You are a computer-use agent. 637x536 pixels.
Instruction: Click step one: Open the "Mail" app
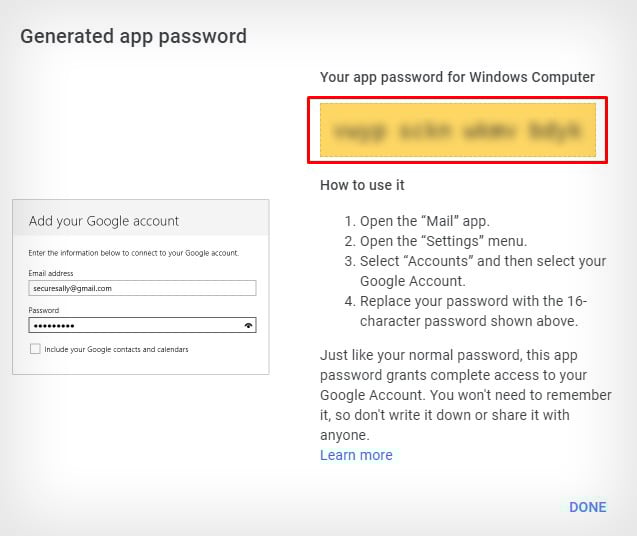pos(417,221)
